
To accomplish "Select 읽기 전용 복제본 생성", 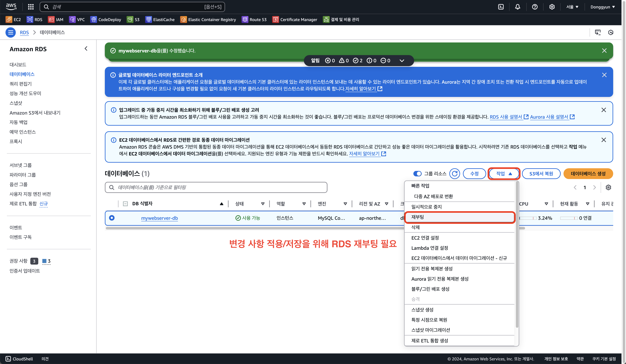I will tap(460, 269).
